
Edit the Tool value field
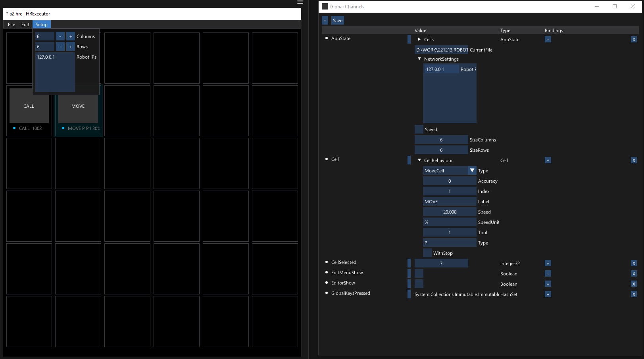point(450,232)
